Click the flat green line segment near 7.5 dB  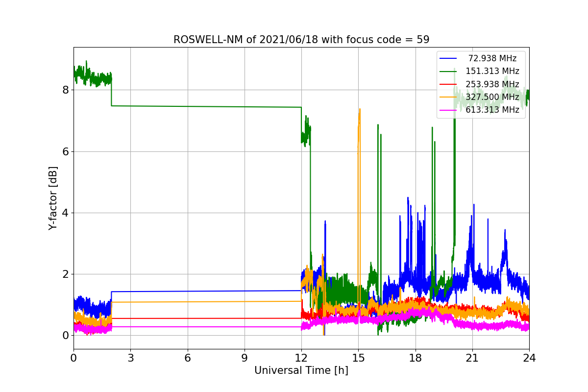(206, 106)
